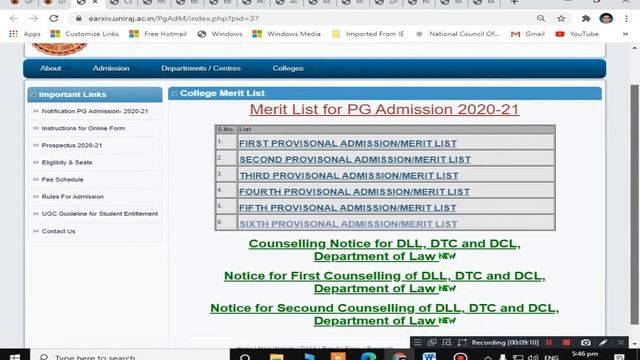Open the Rules For Admission link
The image size is (640, 360).
[x=73, y=197]
